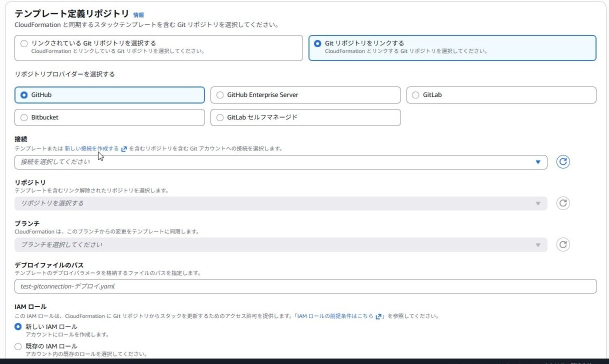Viewport: 609px width, 364px height.
Task: Select 既存の IAM ロール option
Action: (18, 346)
